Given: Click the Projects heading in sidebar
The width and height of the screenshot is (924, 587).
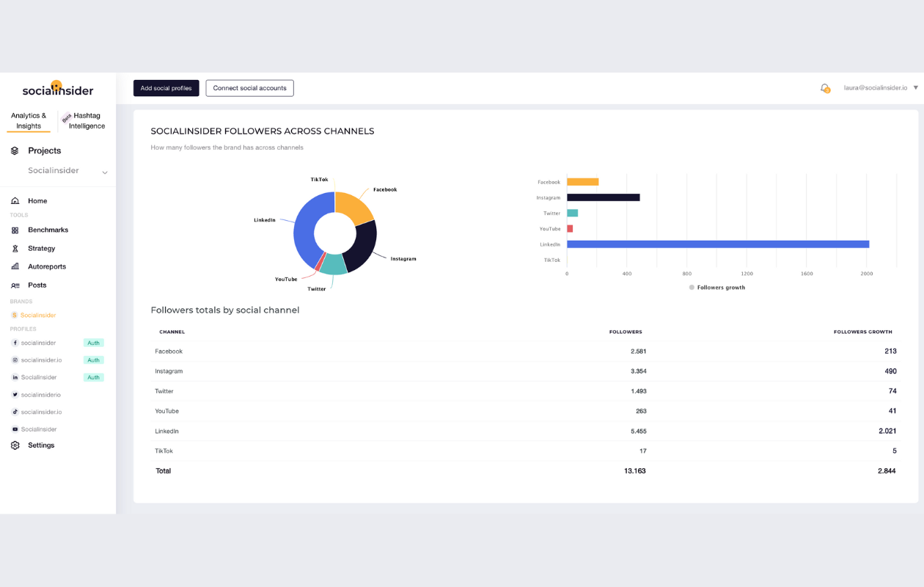Looking at the screenshot, I should click(x=45, y=150).
